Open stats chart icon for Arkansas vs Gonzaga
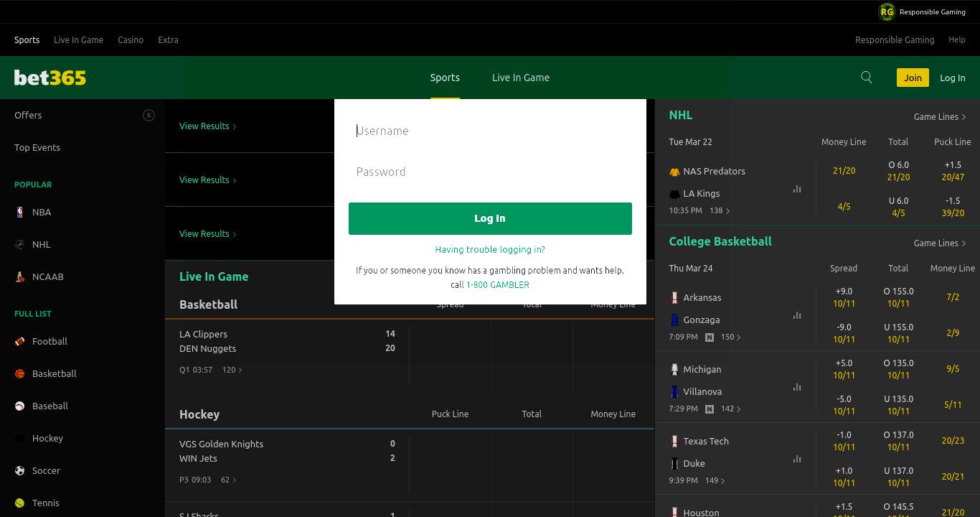The height and width of the screenshot is (517, 980). (x=797, y=315)
